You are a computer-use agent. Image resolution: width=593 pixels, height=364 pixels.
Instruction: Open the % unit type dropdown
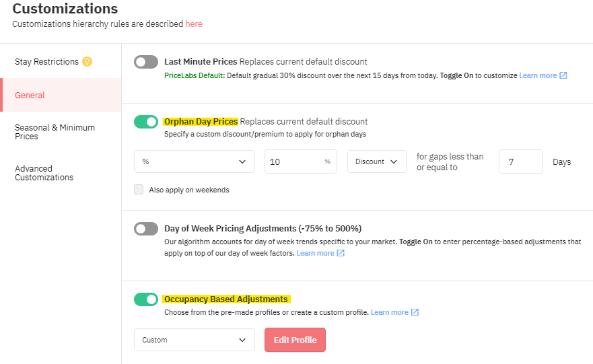(195, 161)
